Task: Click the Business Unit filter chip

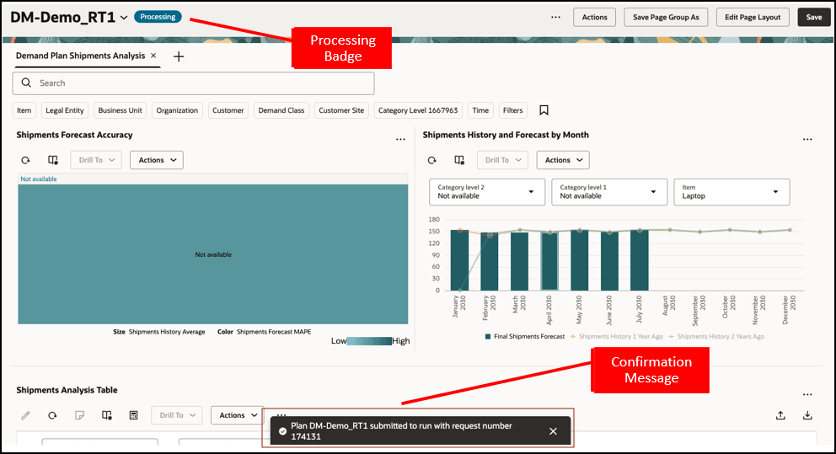Action: point(120,110)
